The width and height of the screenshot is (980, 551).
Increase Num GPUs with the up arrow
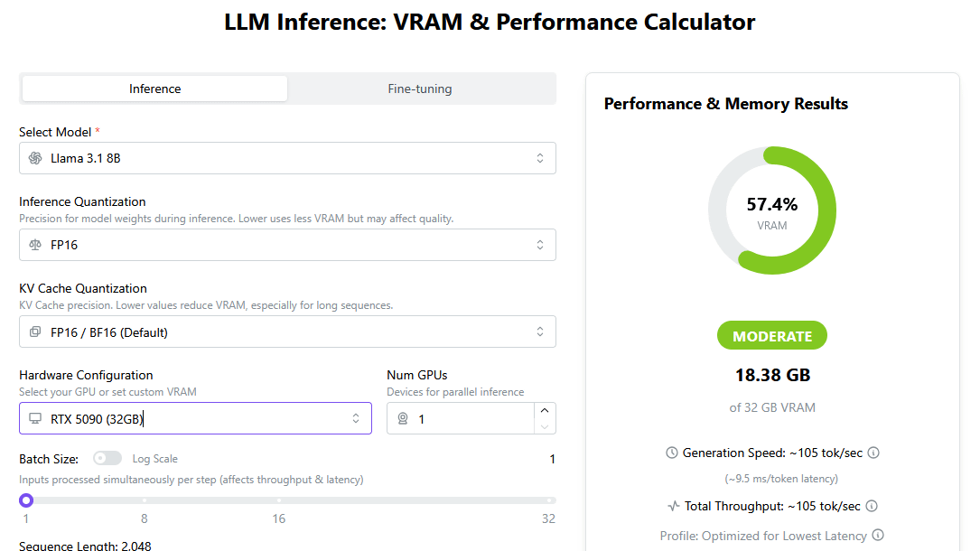pos(544,410)
